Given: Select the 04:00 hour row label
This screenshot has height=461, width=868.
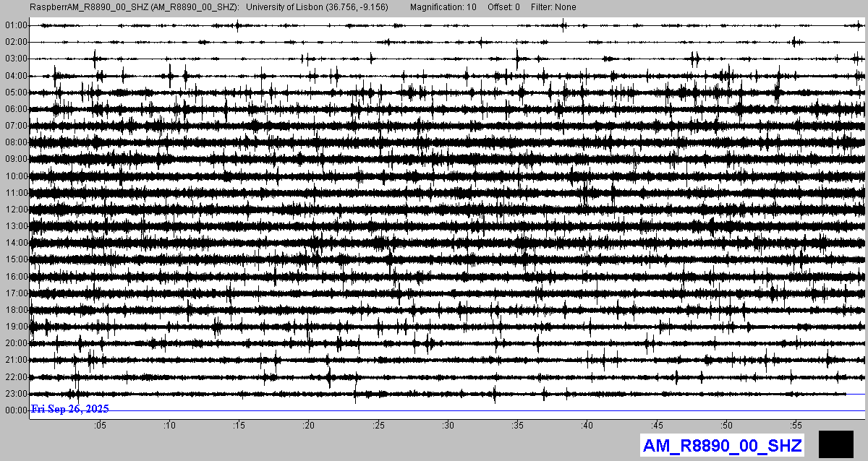Looking at the screenshot, I should point(16,76).
